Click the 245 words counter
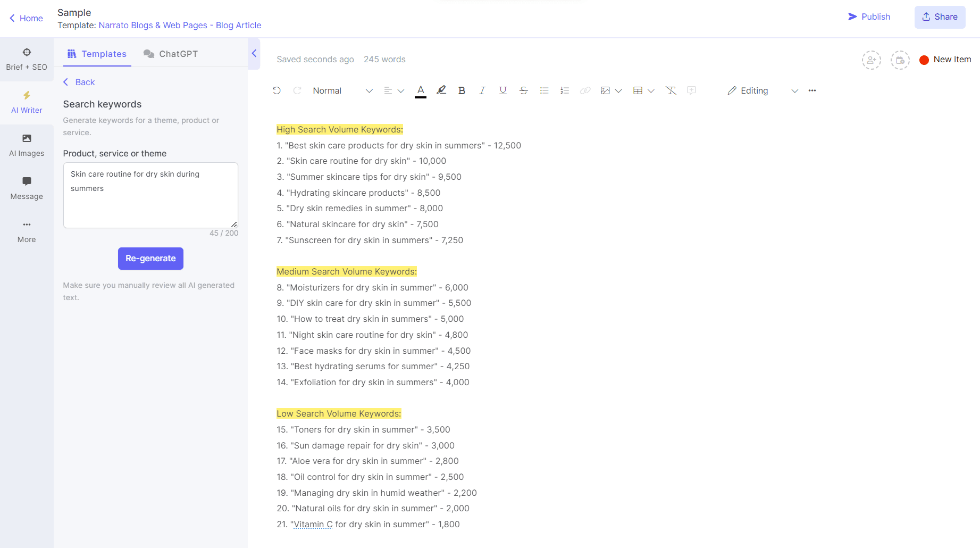The width and height of the screenshot is (980, 548). 384,60
